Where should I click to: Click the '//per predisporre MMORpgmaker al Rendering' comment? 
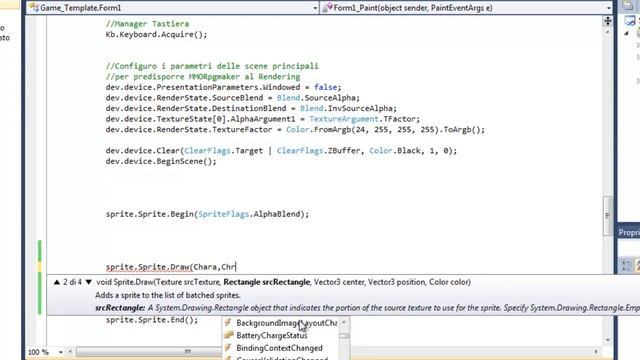[x=203, y=77]
